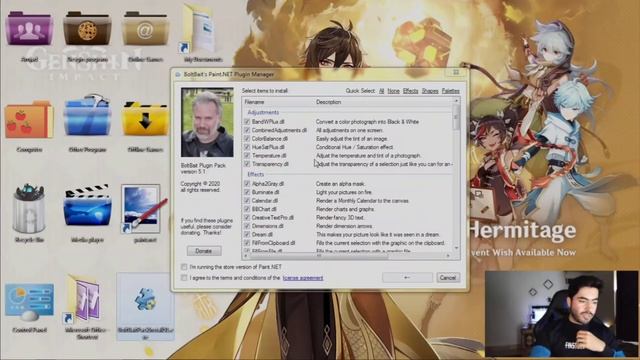Viewport: 640px width, 360px height.
Task: Close the Plugin Manager window
Action: [456, 73]
